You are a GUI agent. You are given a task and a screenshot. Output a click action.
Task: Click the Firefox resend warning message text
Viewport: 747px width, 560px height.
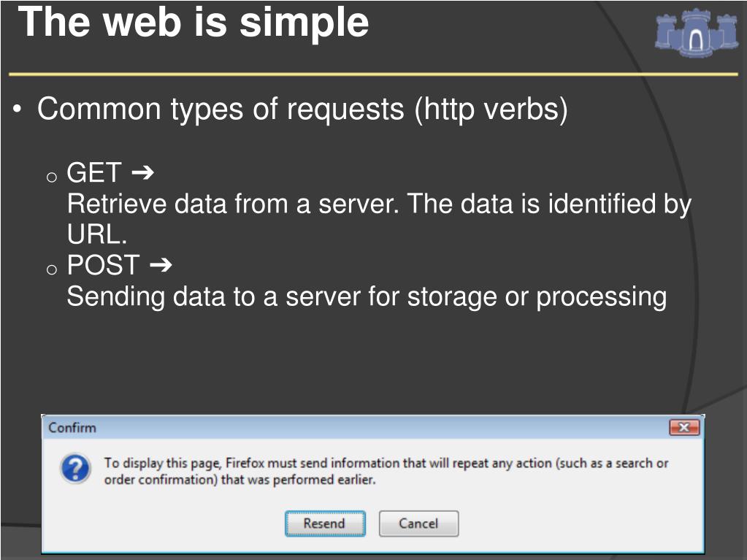(386, 471)
